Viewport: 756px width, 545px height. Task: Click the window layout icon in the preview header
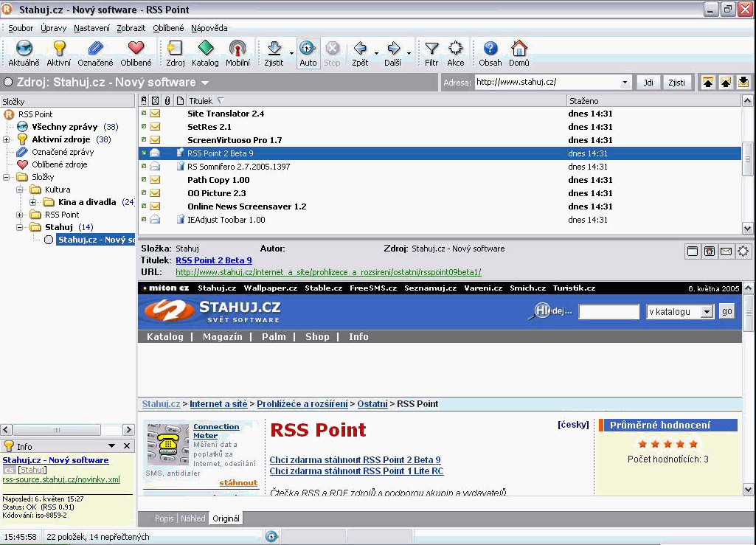coord(693,251)
